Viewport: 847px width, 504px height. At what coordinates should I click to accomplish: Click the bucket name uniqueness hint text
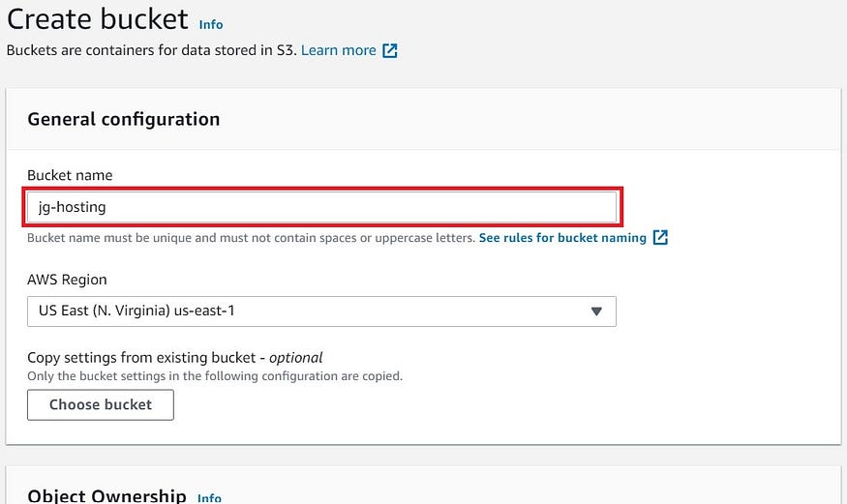251,238
